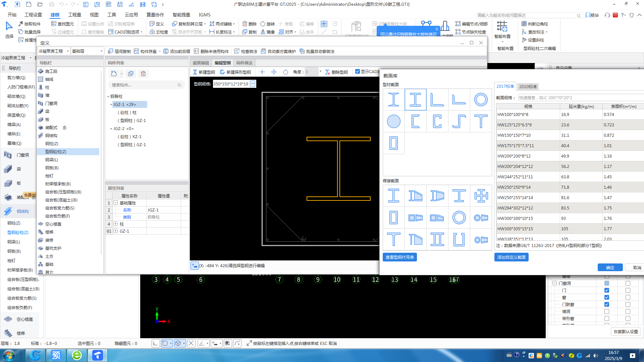Collapse the JGZ-1 tree node
Screen dimensions: 644x362
(x=111, y=105)
